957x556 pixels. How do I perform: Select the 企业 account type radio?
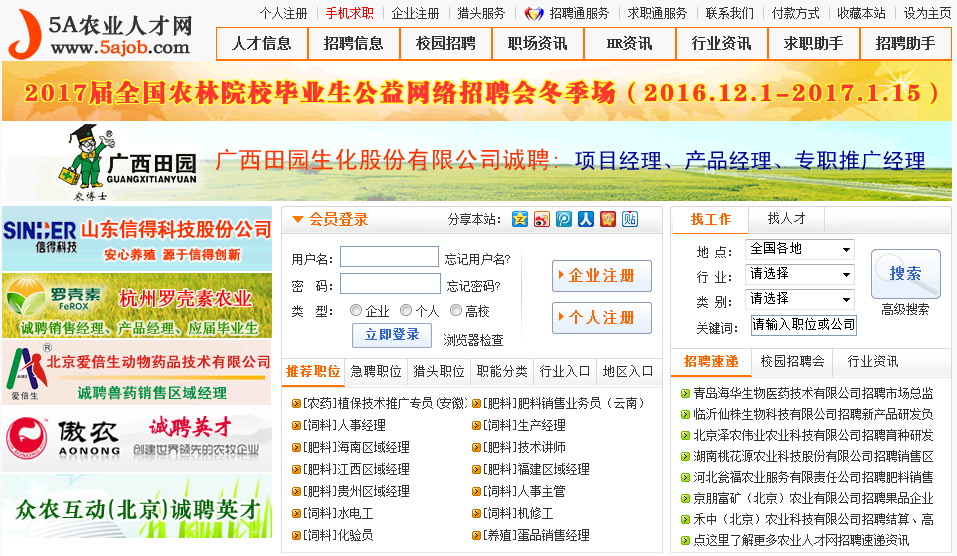356,311
